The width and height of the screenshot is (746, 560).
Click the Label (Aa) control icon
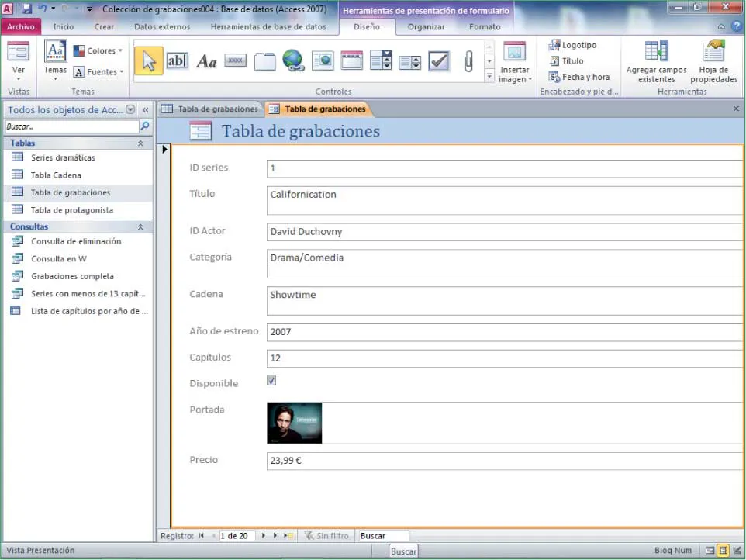coord(206,61)
